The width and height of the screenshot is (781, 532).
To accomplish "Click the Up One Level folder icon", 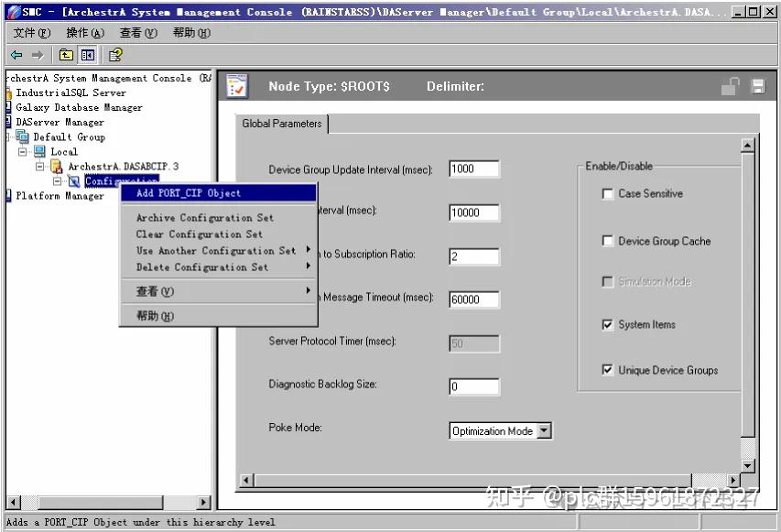I will tap(66, 55).
